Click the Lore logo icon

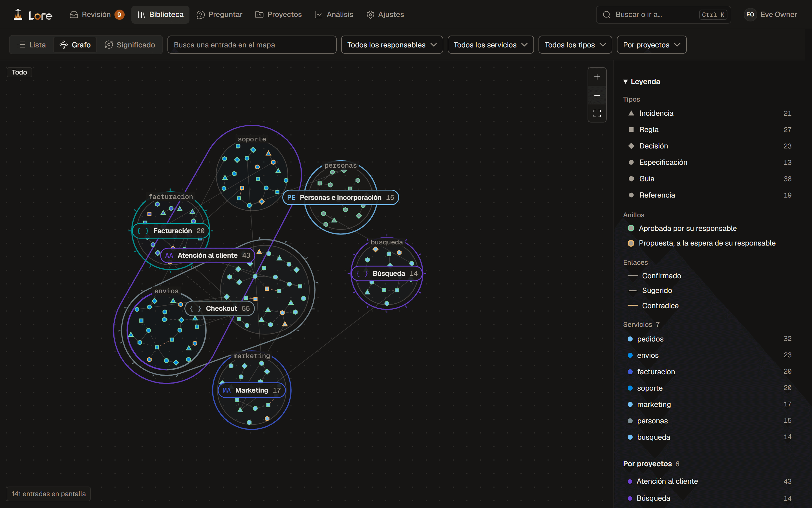click(18, 14)
